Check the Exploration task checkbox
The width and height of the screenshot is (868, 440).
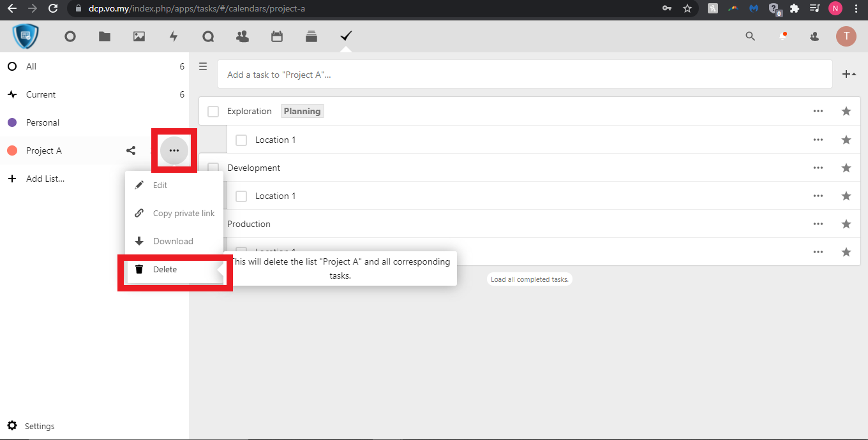(213, 112)
